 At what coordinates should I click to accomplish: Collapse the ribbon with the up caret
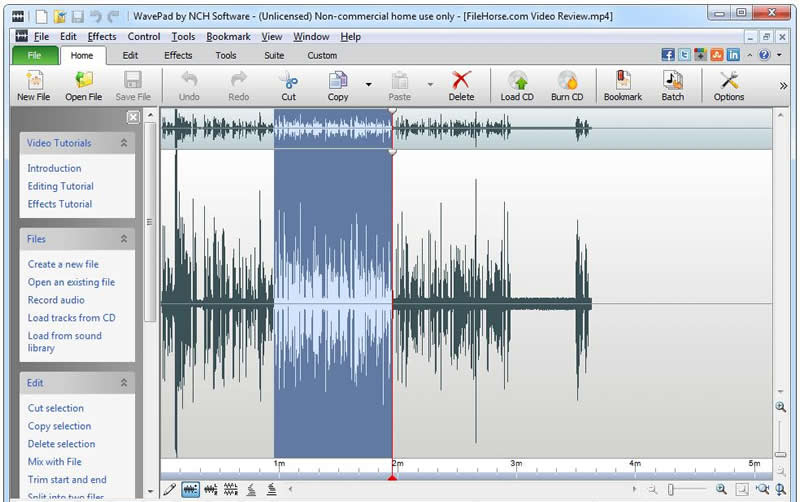(x=749, y=55)
